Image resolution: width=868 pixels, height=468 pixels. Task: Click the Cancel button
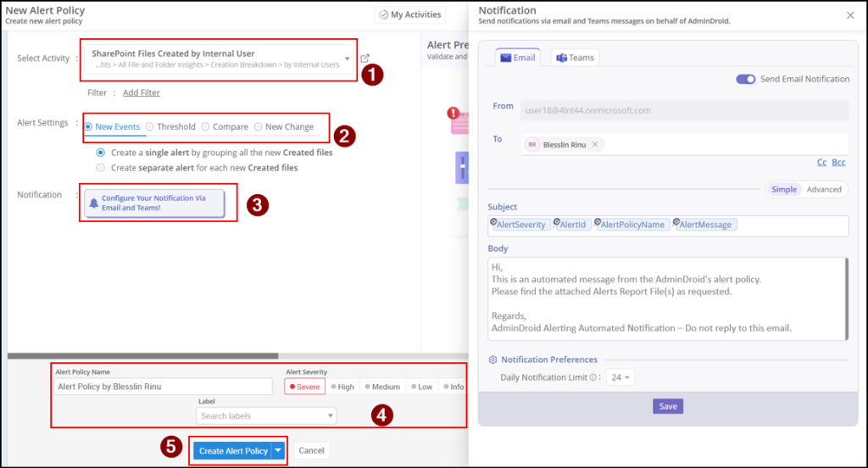[311, 450]
